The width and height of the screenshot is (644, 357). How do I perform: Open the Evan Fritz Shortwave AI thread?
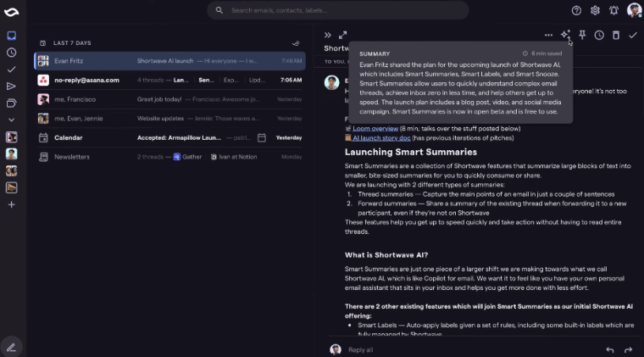pos(170,61)
